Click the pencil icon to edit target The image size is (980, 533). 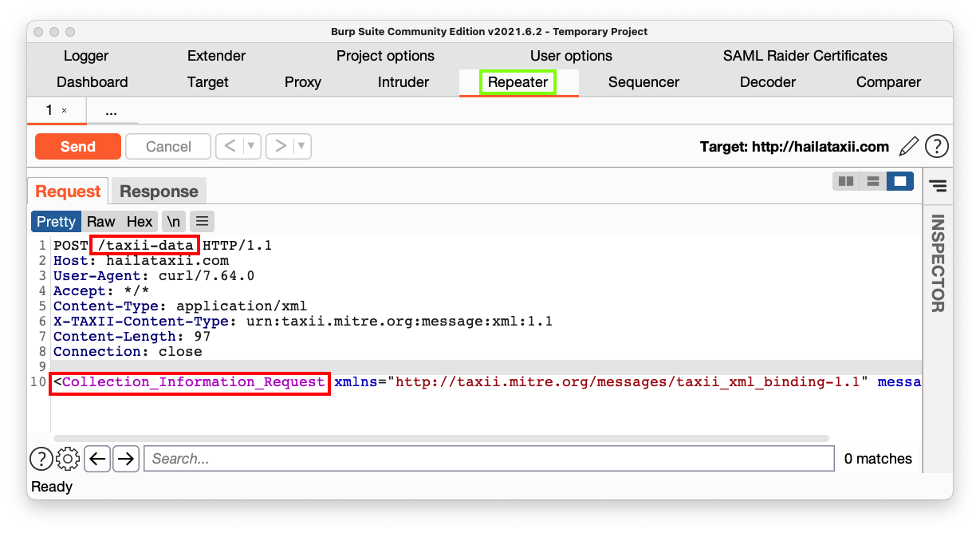click(x=908, y=147)
